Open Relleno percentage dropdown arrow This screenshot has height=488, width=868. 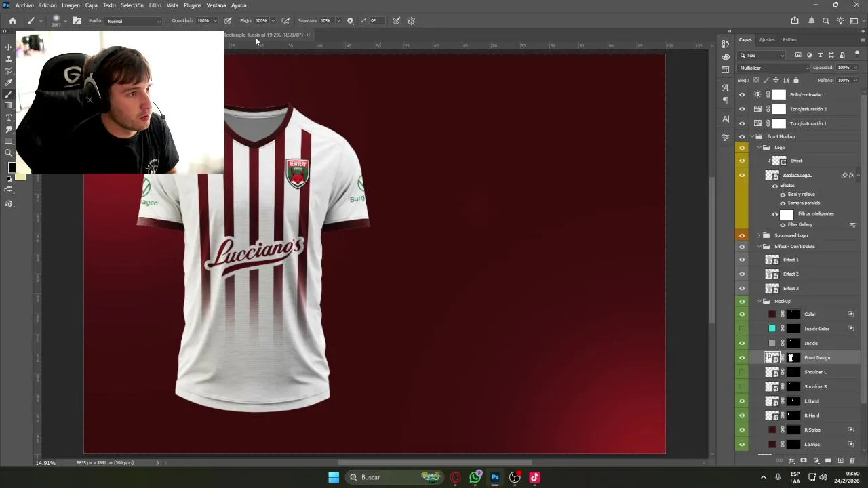coord(855,80)
